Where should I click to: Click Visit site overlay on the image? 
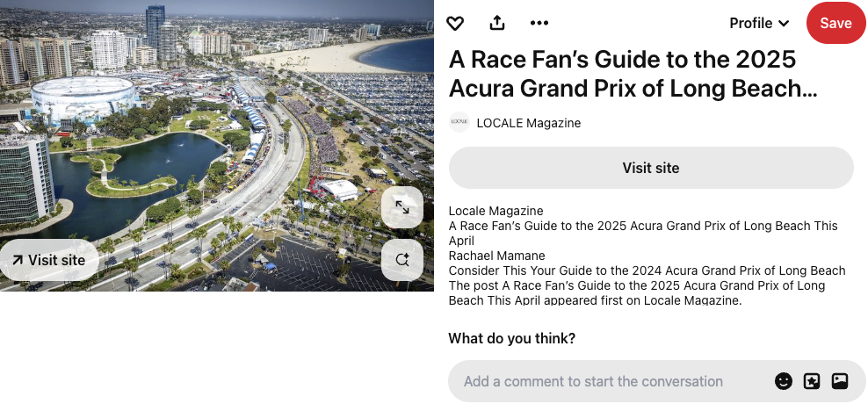coord(49,260)
